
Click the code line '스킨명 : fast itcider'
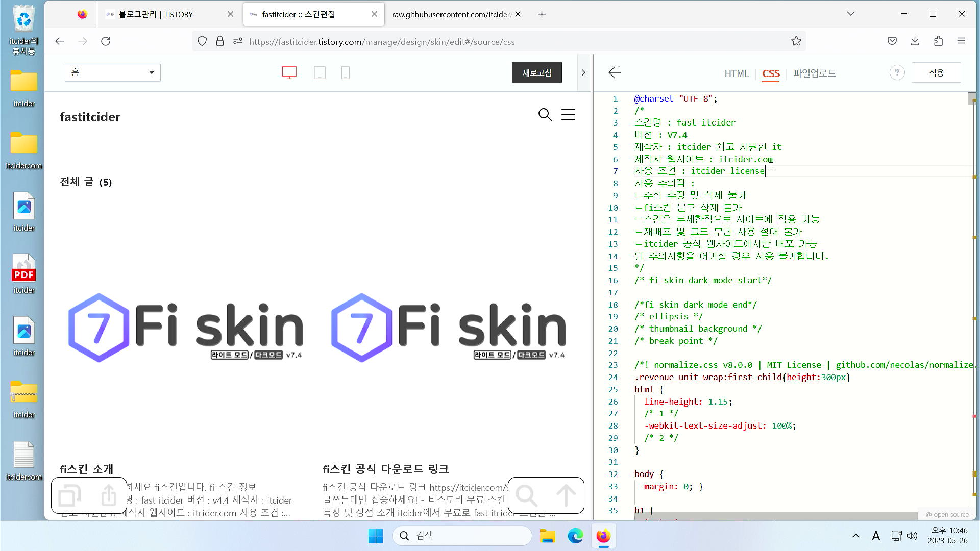click(685, 122)
